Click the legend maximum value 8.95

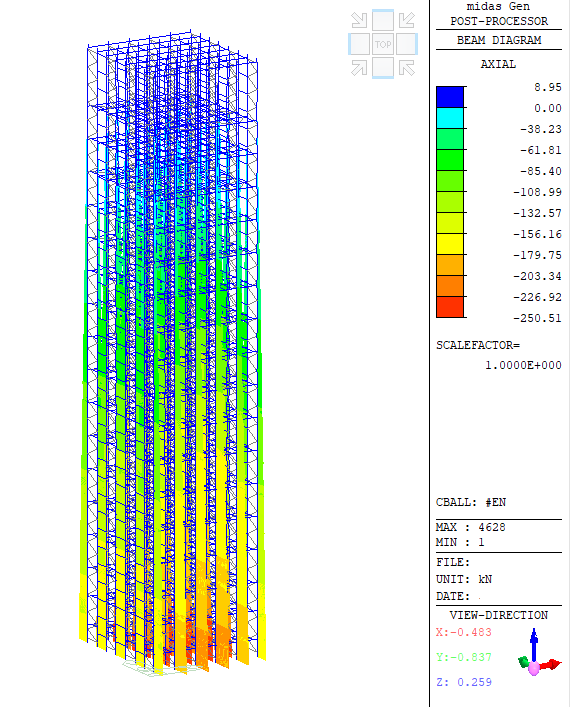(x=548, y=87)
